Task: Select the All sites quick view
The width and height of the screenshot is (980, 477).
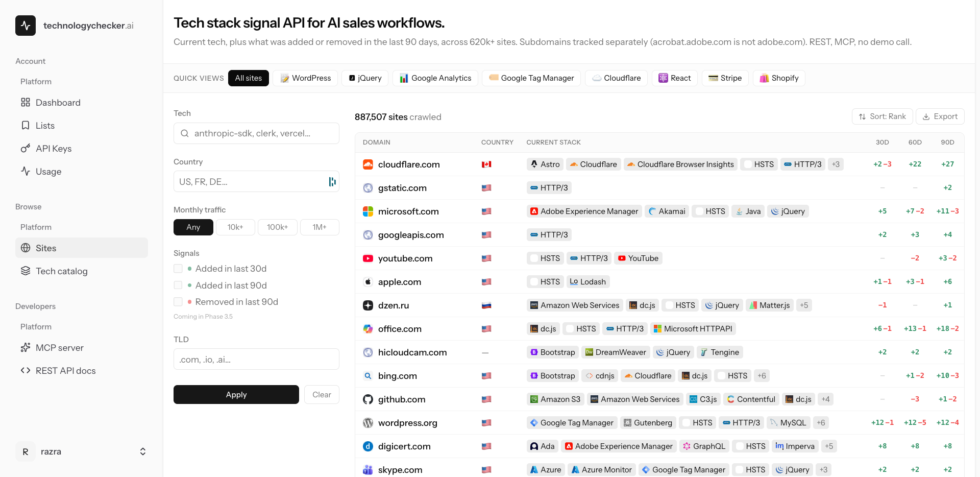Action: [249, 78]
